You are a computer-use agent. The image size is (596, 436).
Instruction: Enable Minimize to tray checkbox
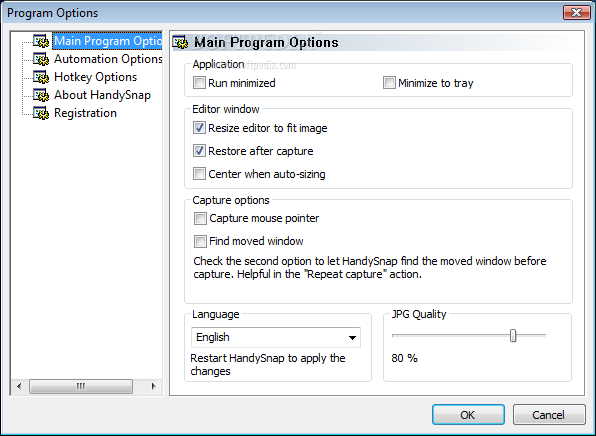pyautogui.click(x=389, y=83)
